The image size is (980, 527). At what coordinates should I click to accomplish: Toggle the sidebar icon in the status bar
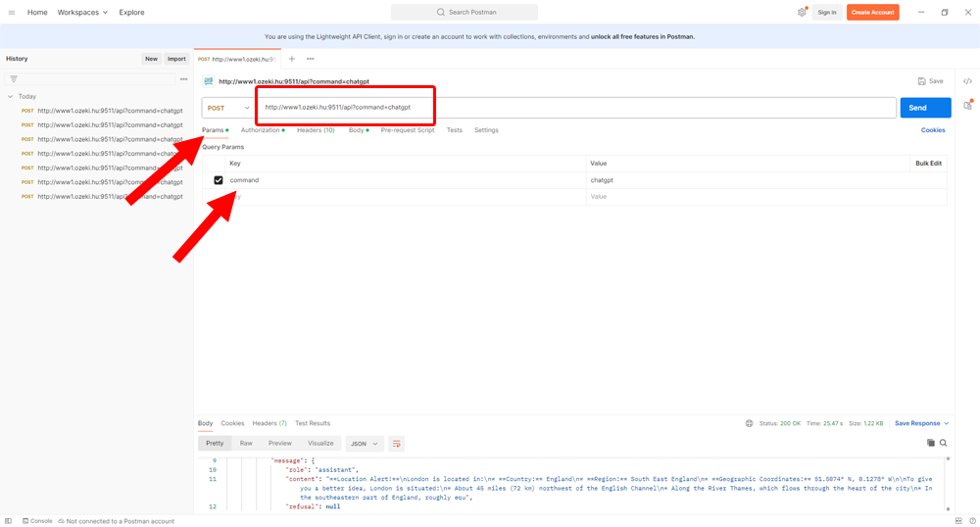(x=8, y=521)
